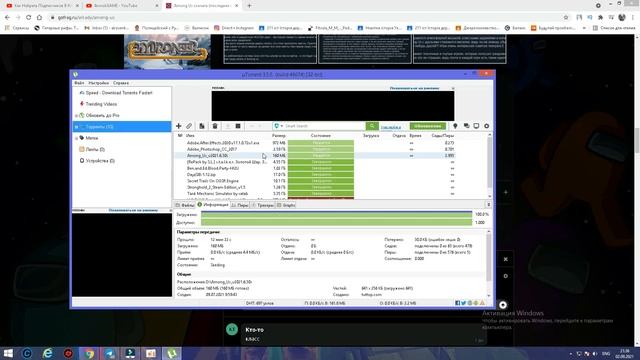Open the Справка menu in uTorrent
The width and height of the screenshot is (640, 360).
click(x=121, y=83)
